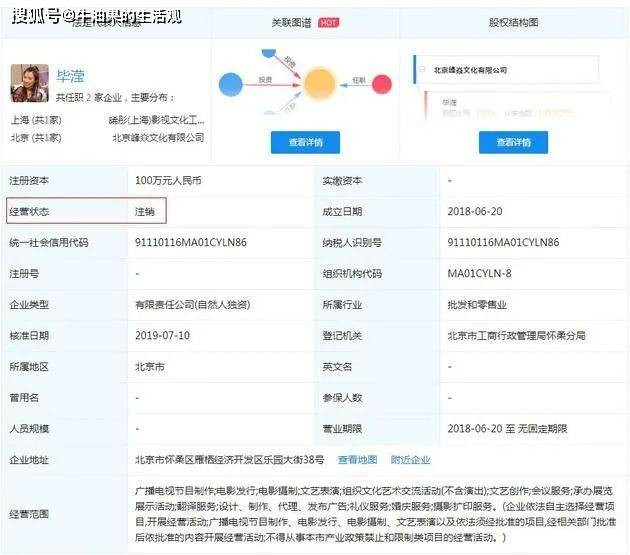
Task: Select approval date 2019-07-10
Action: (x=162, y=336)
